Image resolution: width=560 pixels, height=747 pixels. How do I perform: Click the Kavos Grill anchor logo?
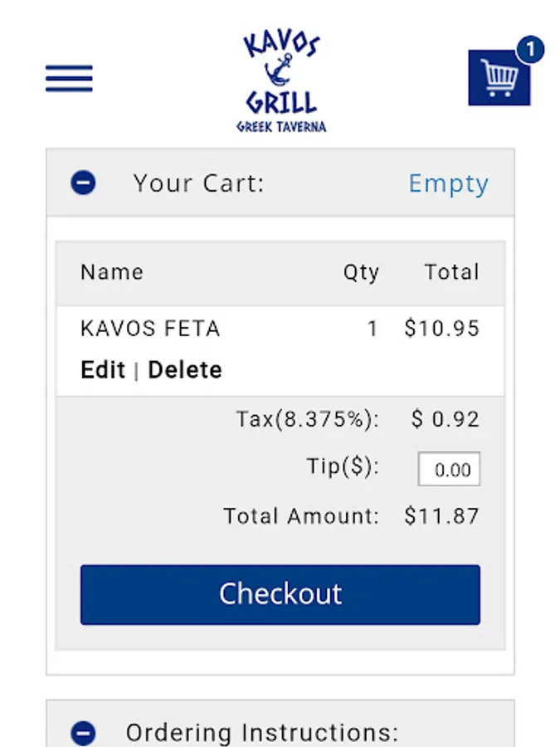coord(281,82)
